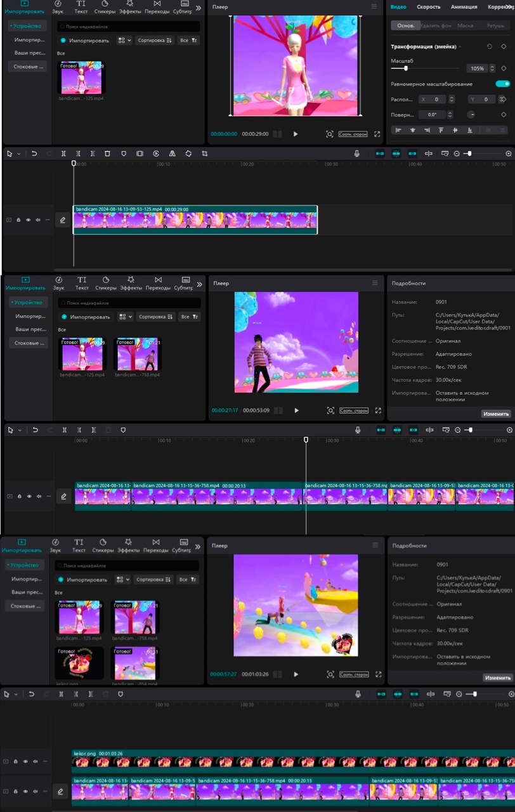Mute the video track in the middle window
Screen dimensions: 515x812
[x=39, y=496]
